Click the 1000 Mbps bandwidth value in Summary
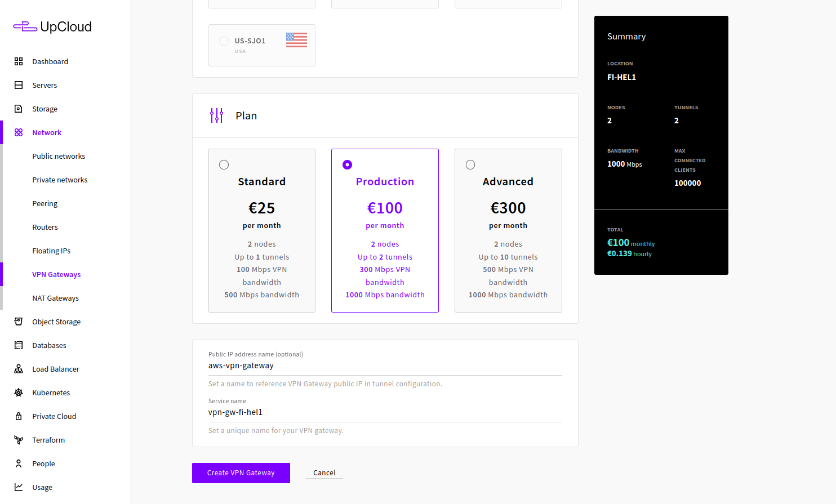Viewport: 836px width, 504px height. (x=625, y=164)
